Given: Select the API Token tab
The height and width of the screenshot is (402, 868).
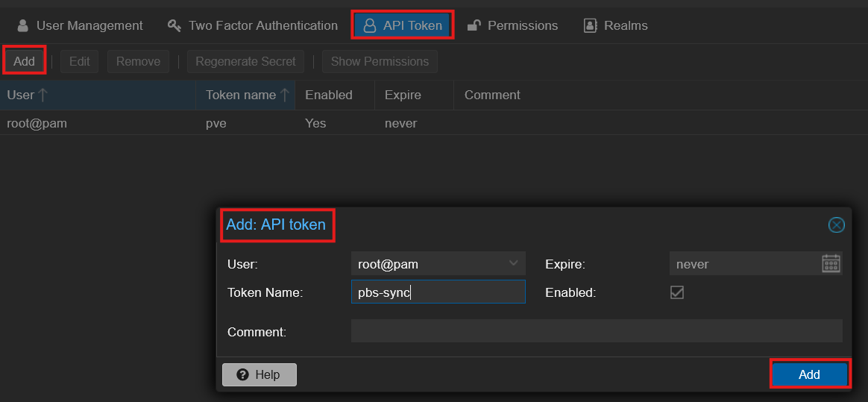Looking at the screenshot, I should [403, 25].
